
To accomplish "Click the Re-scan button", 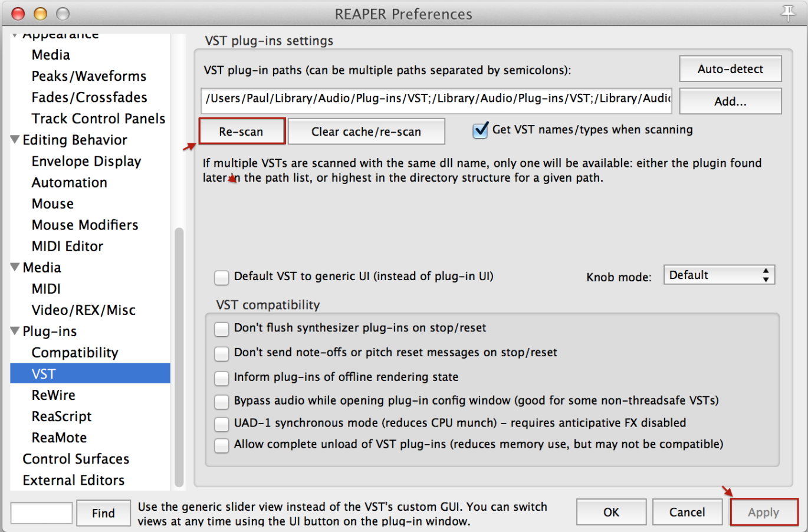I will point(242,132).
